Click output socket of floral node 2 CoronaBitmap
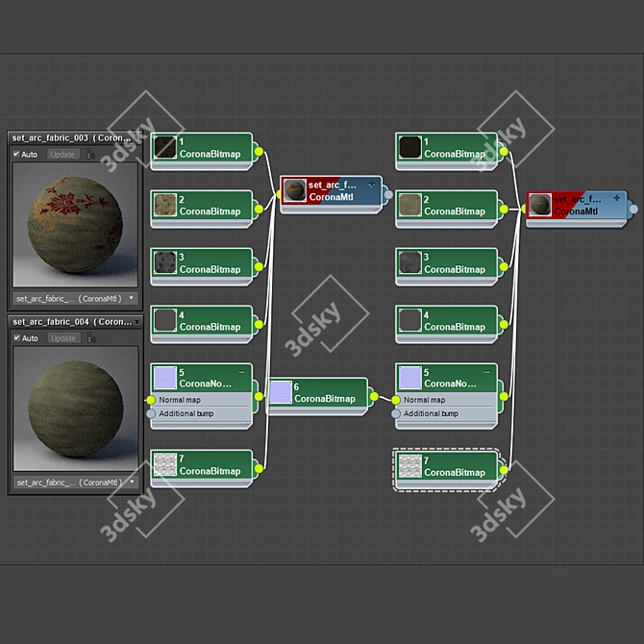This screenshot has width=644, height=644. click(259, 209)
